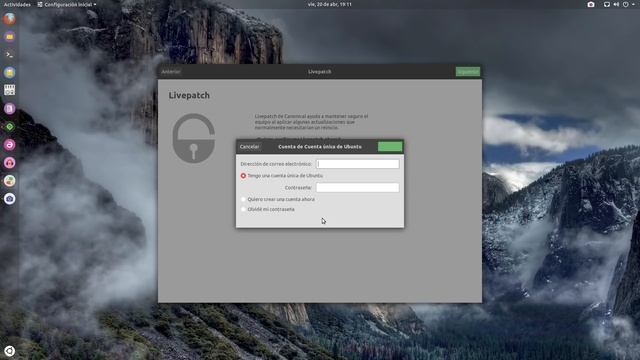Open the pink circular 'a' dock icon

9,144
